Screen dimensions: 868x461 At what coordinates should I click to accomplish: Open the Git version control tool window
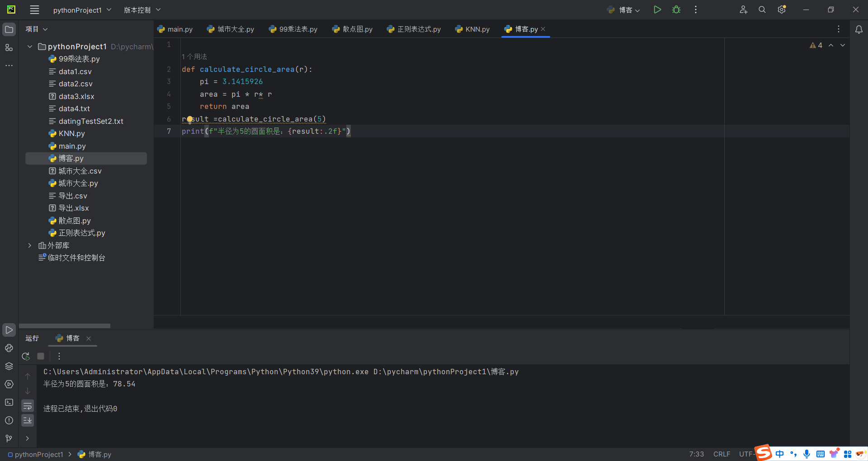pos(9,438)
